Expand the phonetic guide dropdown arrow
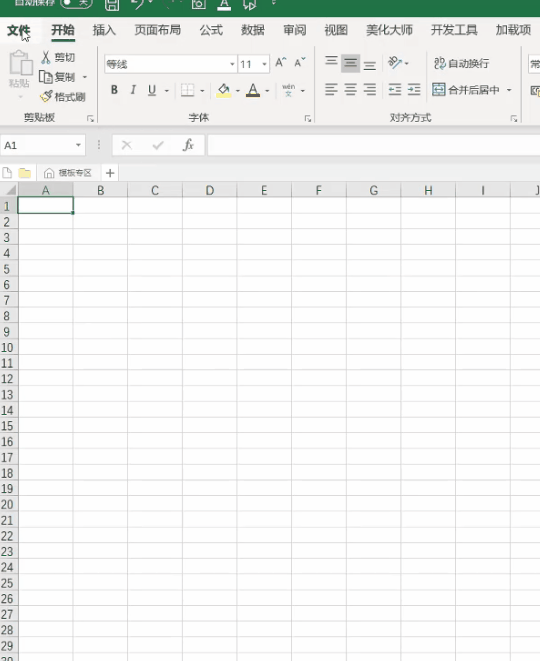Image resolution: width=540 pixels, height=661 pixels. [303, 91]
